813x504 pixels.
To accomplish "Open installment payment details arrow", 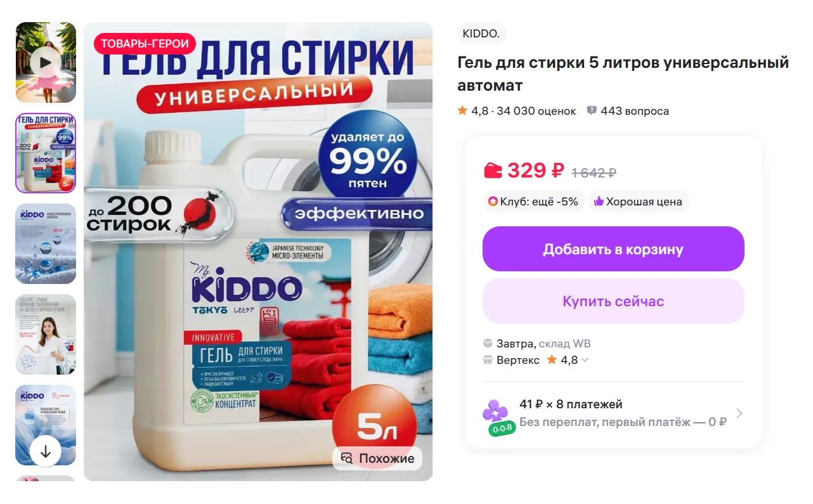I will [739, 413].
